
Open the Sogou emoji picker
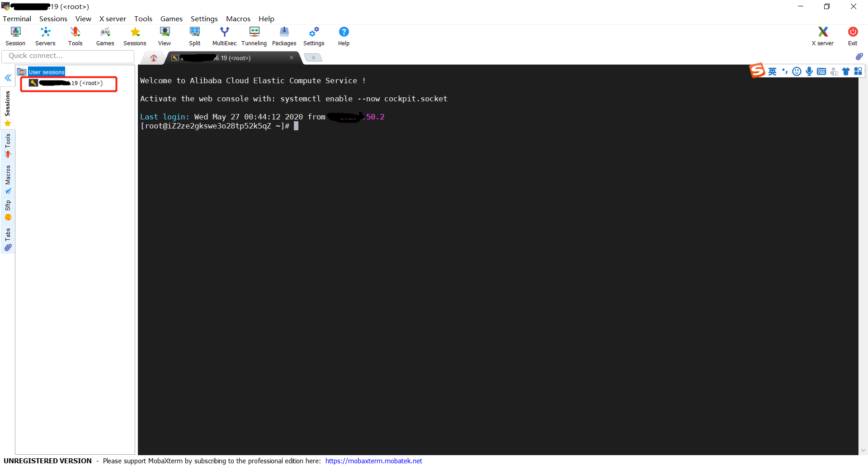pos(797,71)
